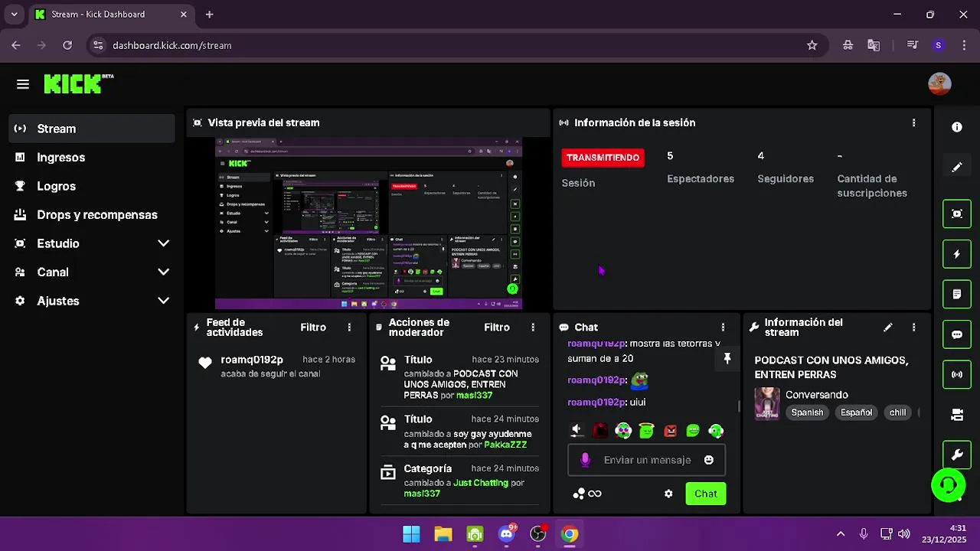980x551 pixels.
Task: Click the translate page icon in Chrome
Action: 874,45
